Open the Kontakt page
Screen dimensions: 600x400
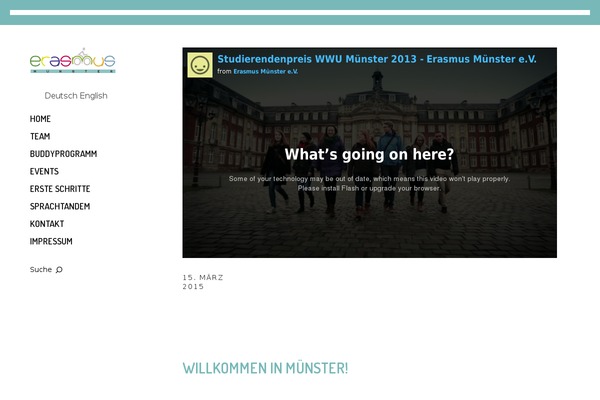click(x=47, y=224)
